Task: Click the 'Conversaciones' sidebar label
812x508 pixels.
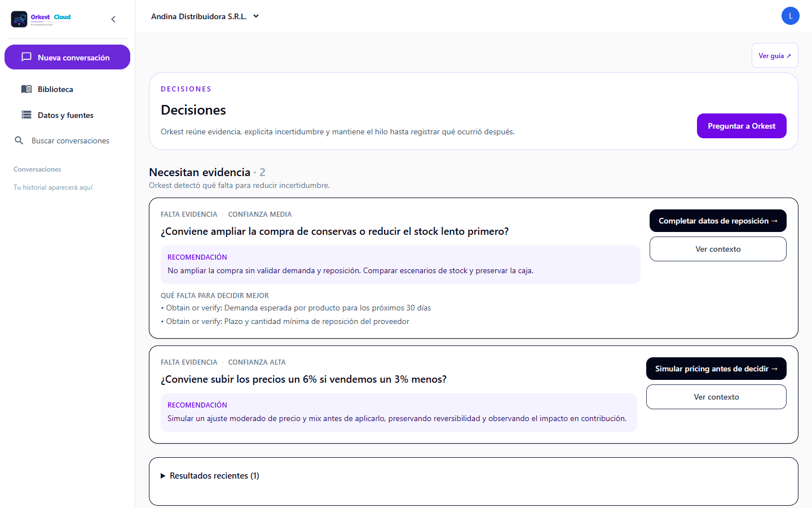Action: (37, 169)
